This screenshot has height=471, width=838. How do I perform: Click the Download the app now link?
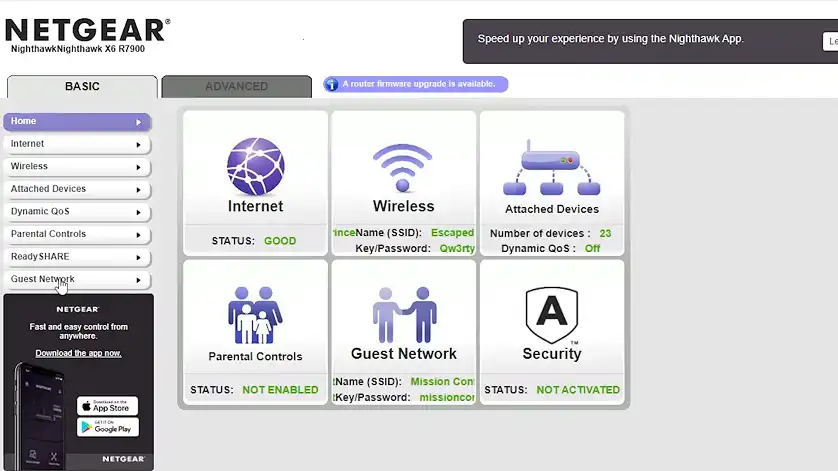(79, 353)
